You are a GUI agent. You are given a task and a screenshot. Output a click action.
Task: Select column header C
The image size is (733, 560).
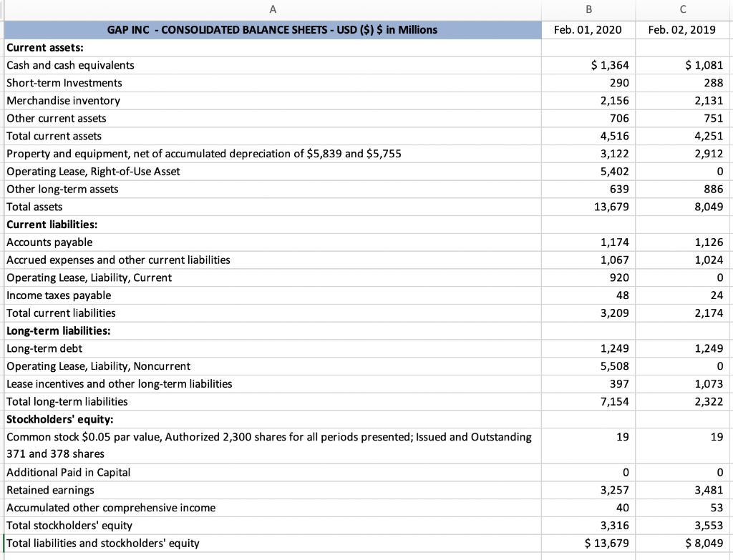[683, 9]
